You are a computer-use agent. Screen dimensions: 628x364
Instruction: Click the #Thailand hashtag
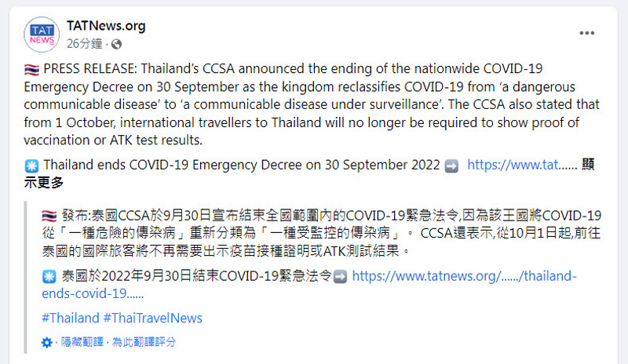71,318
